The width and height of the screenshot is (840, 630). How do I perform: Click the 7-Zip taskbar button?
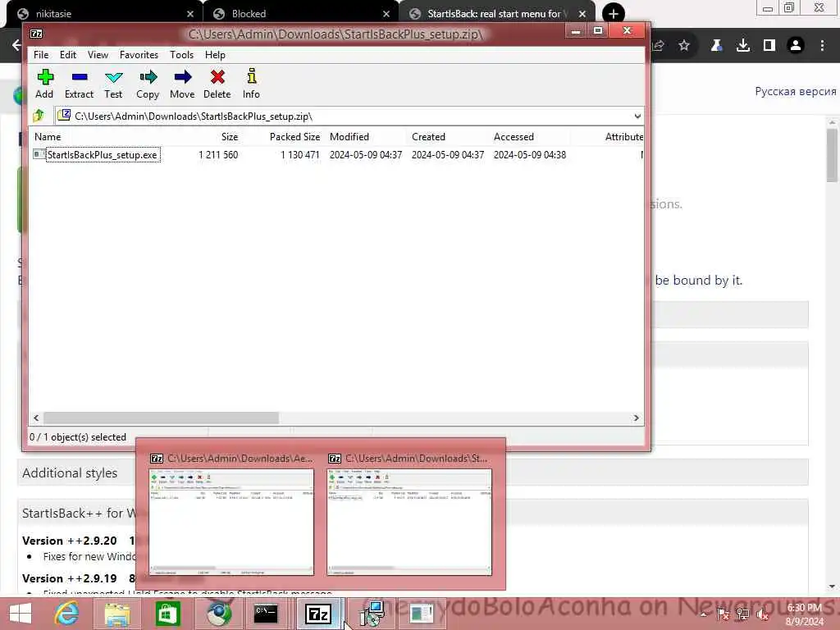317,614
